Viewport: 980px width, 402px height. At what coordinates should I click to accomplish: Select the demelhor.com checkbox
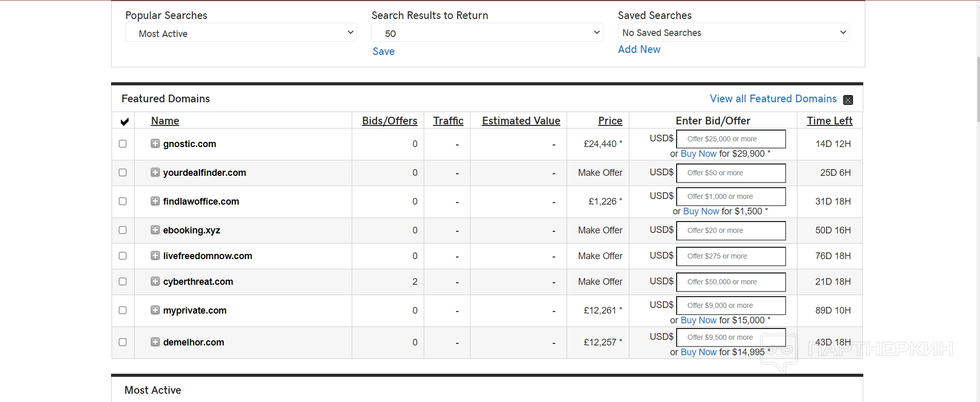tap(123, 342)
